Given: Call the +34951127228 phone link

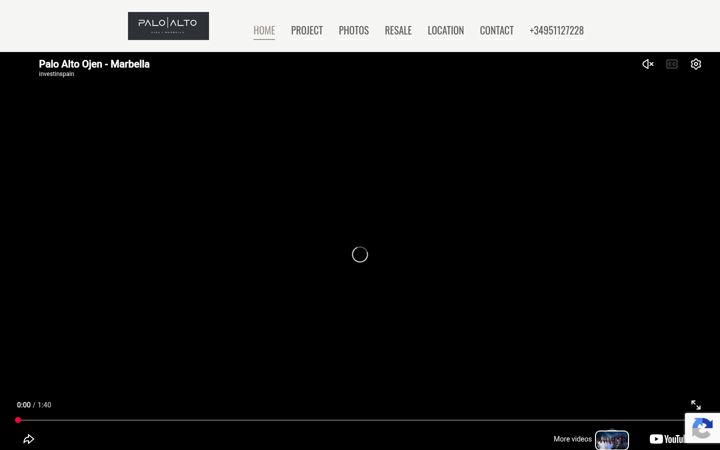Looking at the screenshot, I should click(557, 30).
